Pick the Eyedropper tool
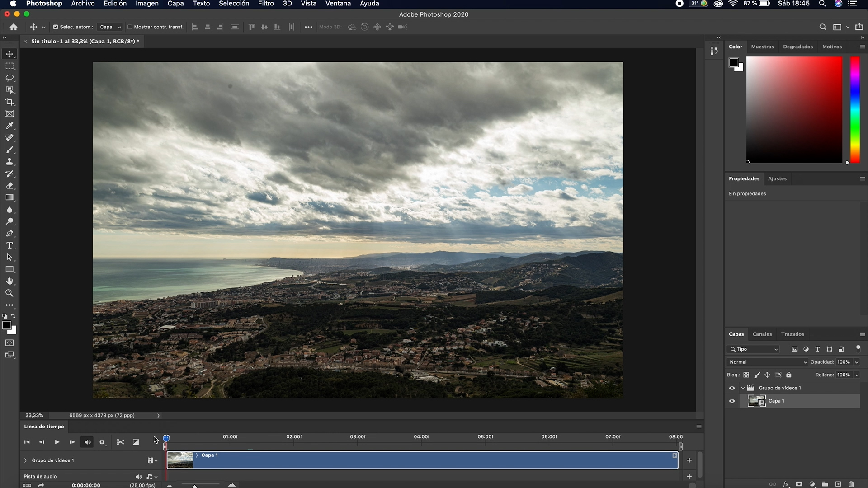 (9, 126)
